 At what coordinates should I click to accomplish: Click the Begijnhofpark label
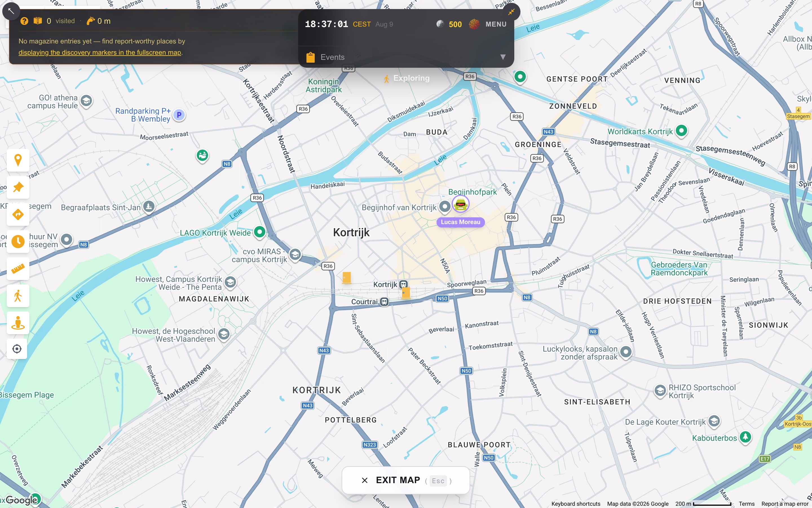(x=473, y=192)
